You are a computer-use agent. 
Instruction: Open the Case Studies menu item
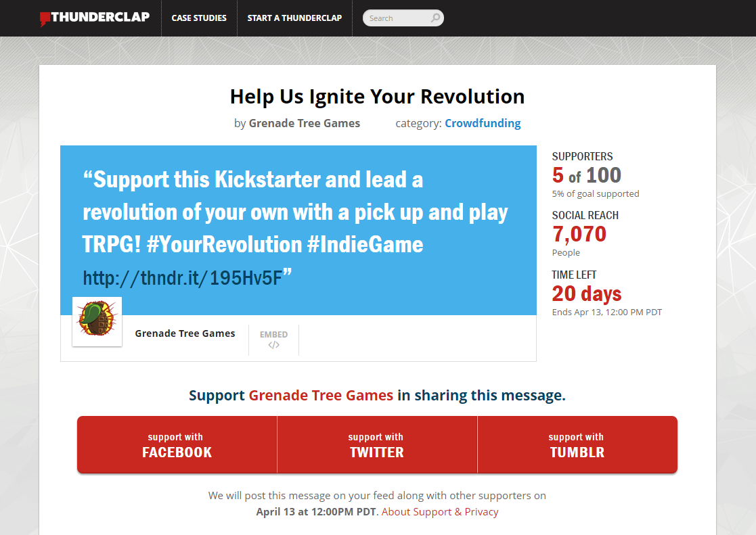(199, 18)
